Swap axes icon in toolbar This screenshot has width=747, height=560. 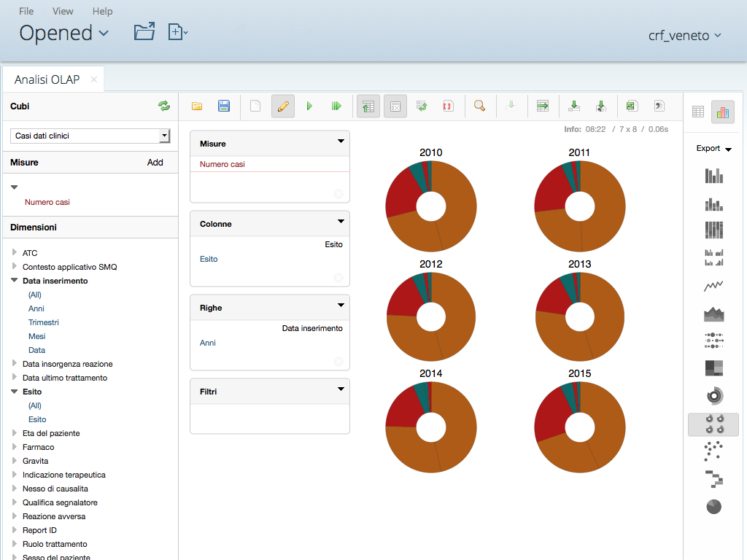point(422,106)
